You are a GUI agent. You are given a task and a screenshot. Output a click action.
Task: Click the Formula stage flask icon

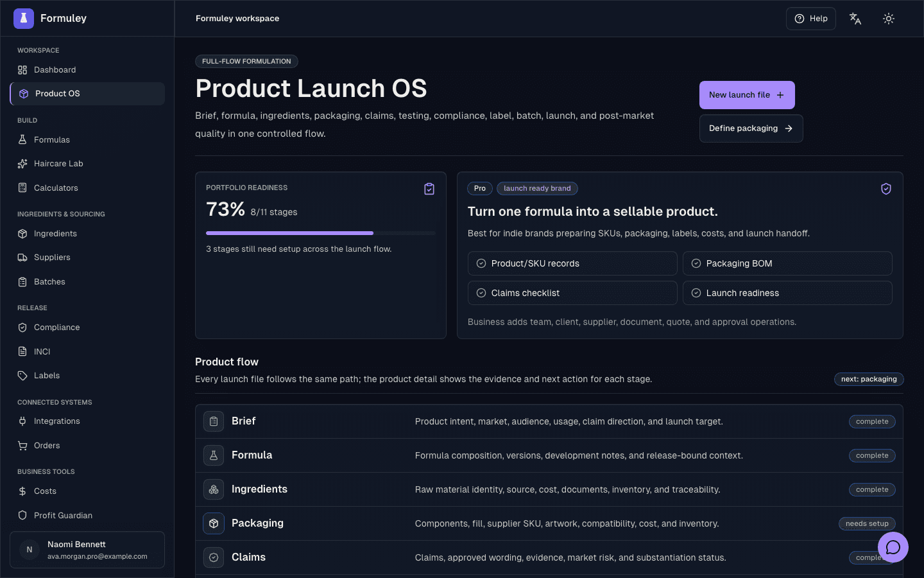point(214,455)
